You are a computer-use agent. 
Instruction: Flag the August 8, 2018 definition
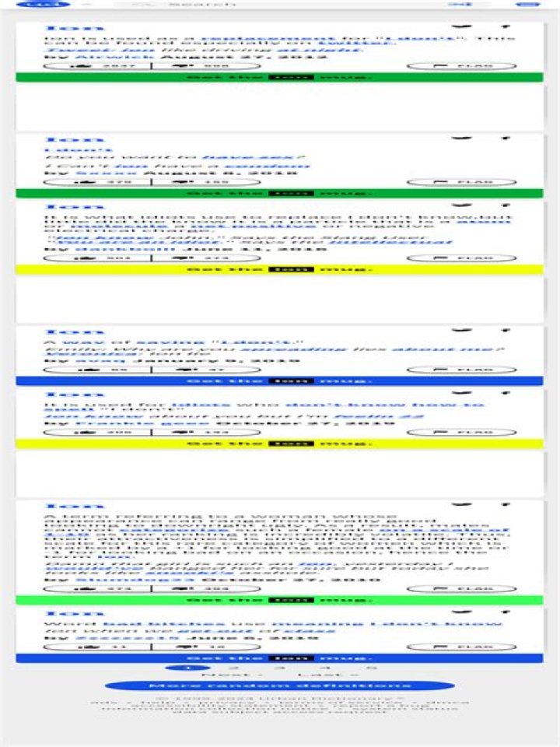461,182
